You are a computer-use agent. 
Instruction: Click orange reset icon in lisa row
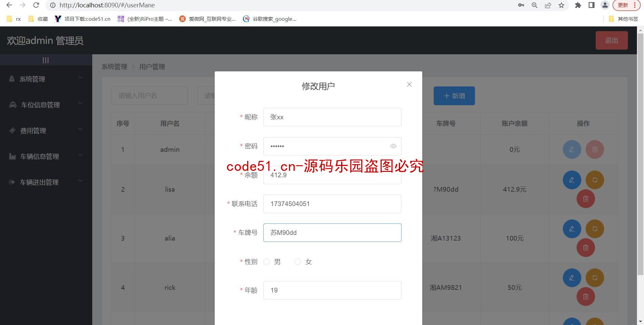coord(595,180)
